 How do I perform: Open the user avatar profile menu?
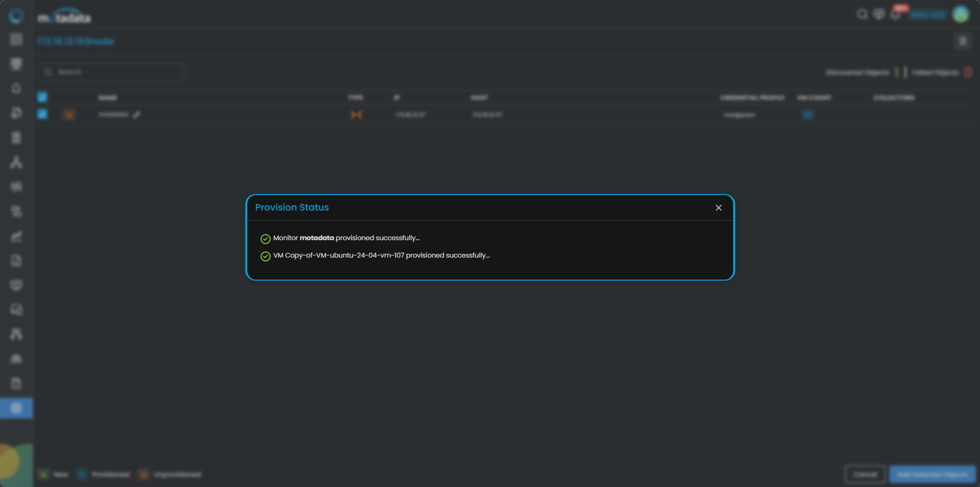pyautogui.click(x=961, y=14)
